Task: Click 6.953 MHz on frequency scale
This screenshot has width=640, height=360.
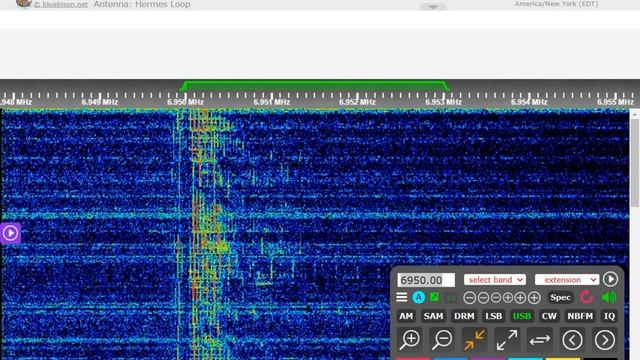Action: pos(443,102)
